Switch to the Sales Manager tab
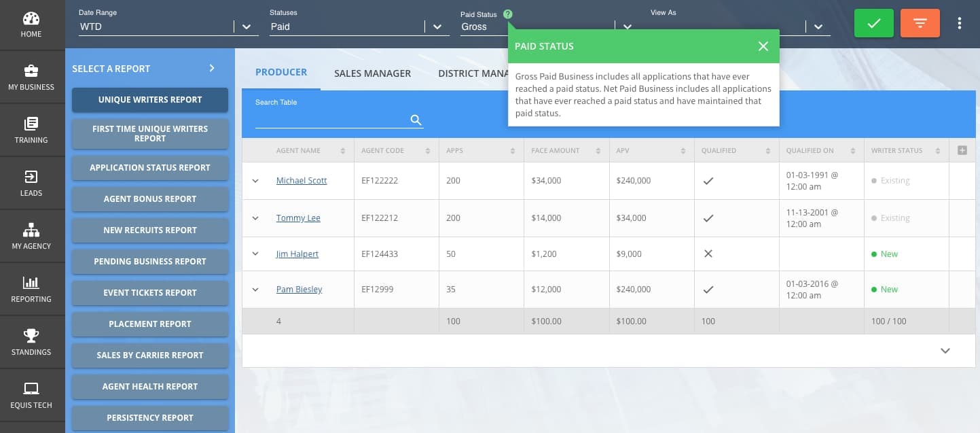The image size is (980, 433). [x=372, y=73]
